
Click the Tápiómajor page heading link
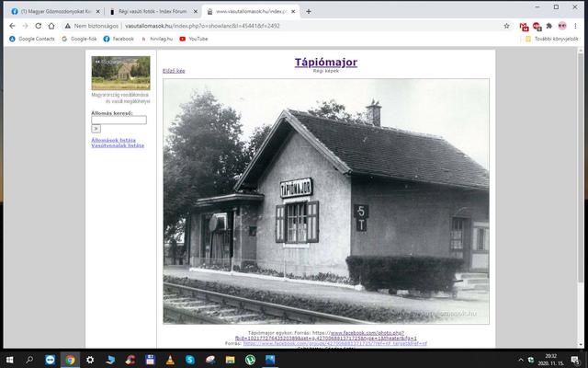[326, 63]
